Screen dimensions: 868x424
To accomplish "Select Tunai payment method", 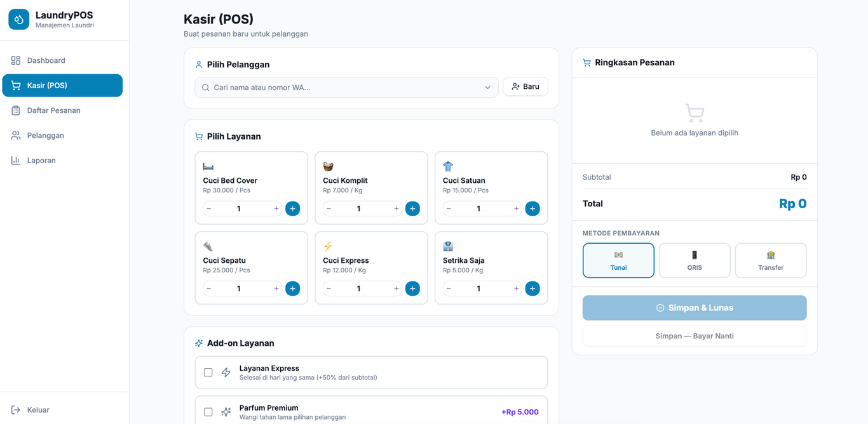I will tap(618, 260).
